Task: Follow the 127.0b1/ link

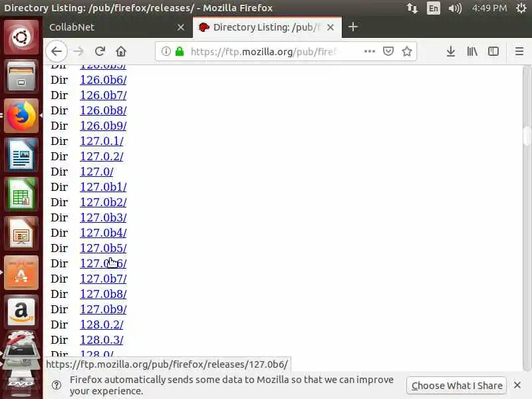Action: coord(103,187)
